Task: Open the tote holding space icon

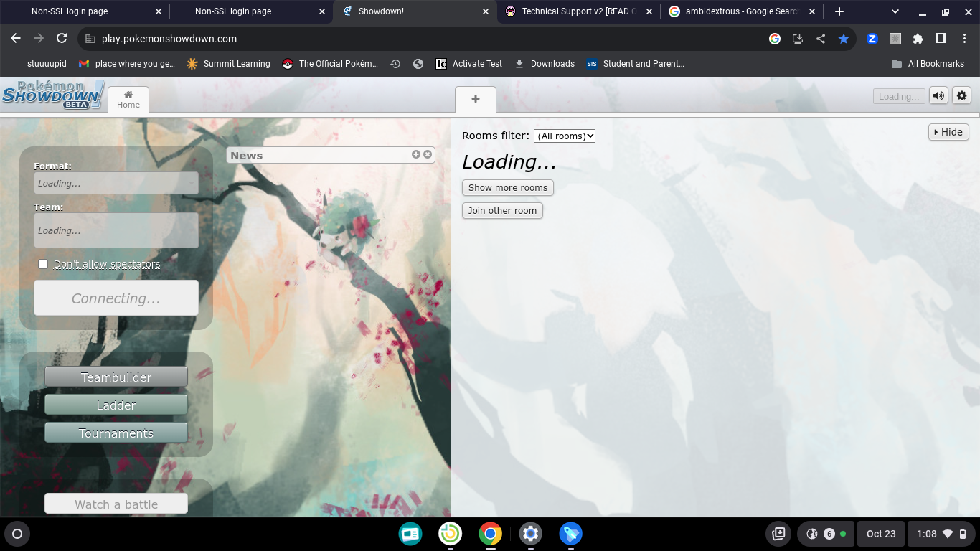Action: point(778,534)
